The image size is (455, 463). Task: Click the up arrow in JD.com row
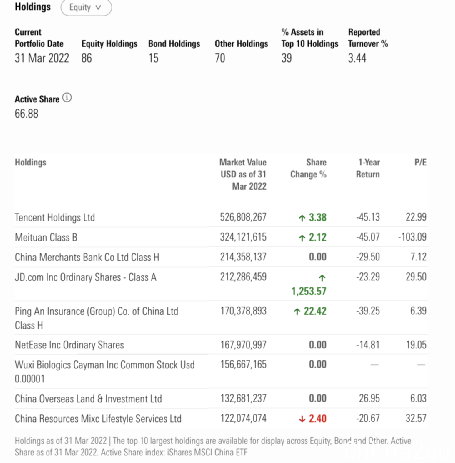click(322, 277)
